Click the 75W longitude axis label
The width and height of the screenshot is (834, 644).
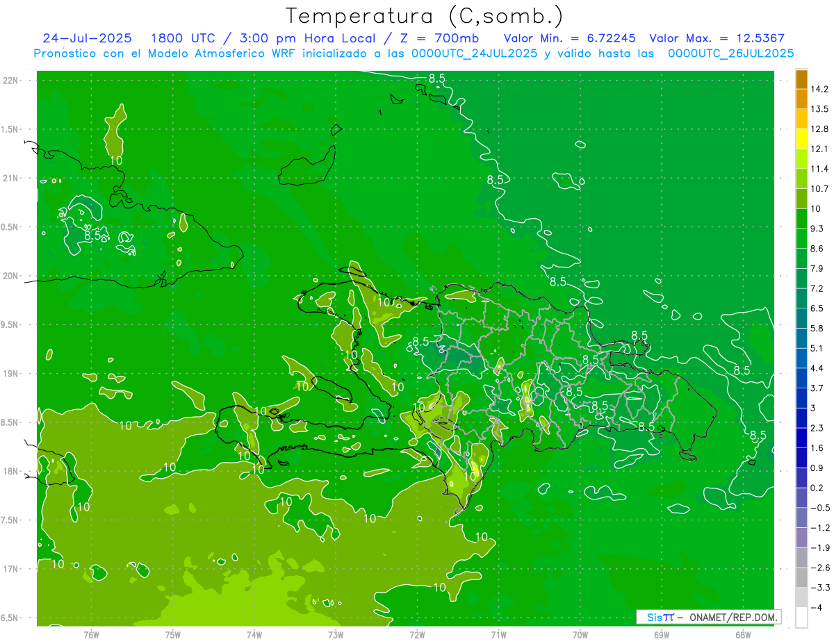tap(172, 635)
